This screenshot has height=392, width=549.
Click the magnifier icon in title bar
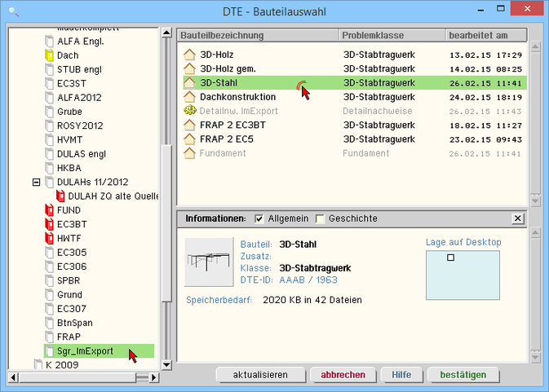coord(14,11)
